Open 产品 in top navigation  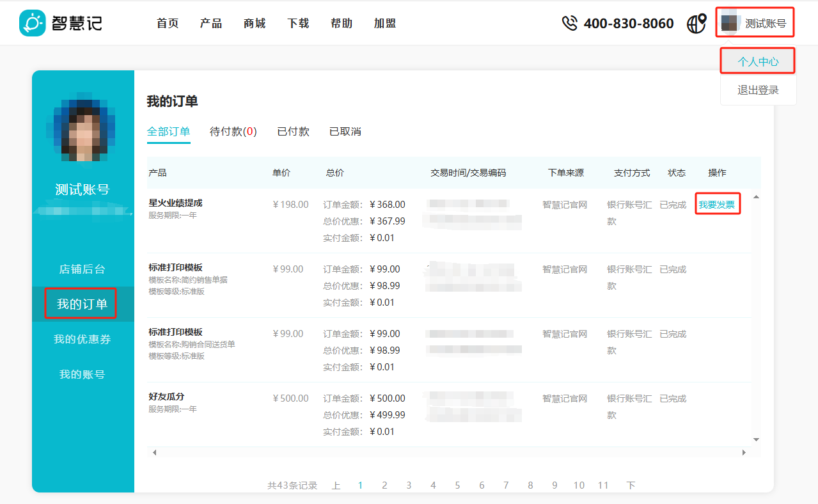click(211, 24)
